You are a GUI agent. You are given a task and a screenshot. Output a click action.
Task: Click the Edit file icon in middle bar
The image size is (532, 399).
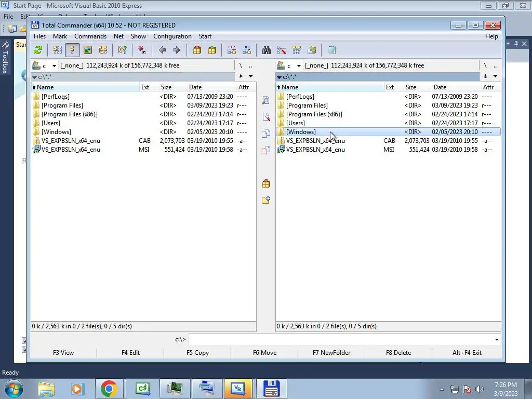[x=266, y=117]
